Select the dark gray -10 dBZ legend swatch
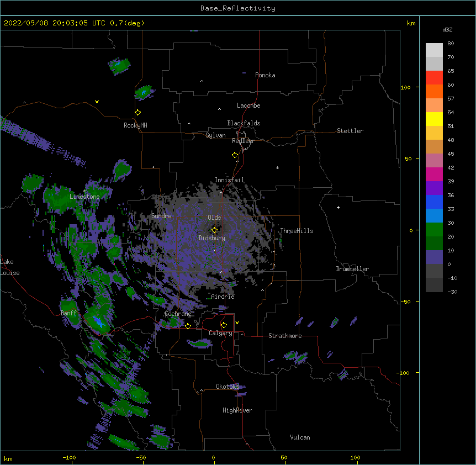 point(434,285)
